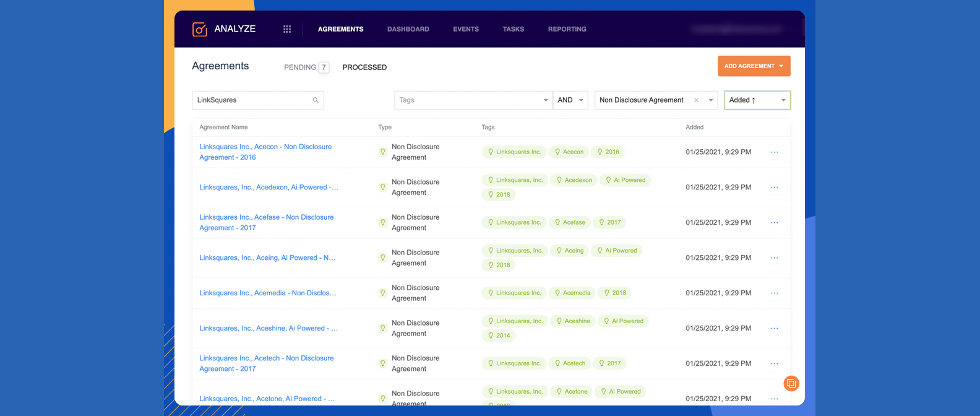Clear the Non Disclosure Agreement filter
980x416 pixels.
coord(696,100)
